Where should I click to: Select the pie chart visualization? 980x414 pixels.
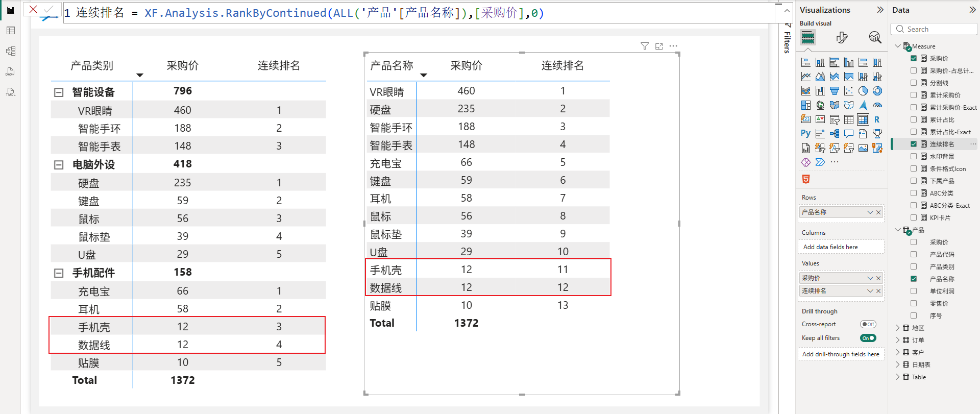pos(863,91)
